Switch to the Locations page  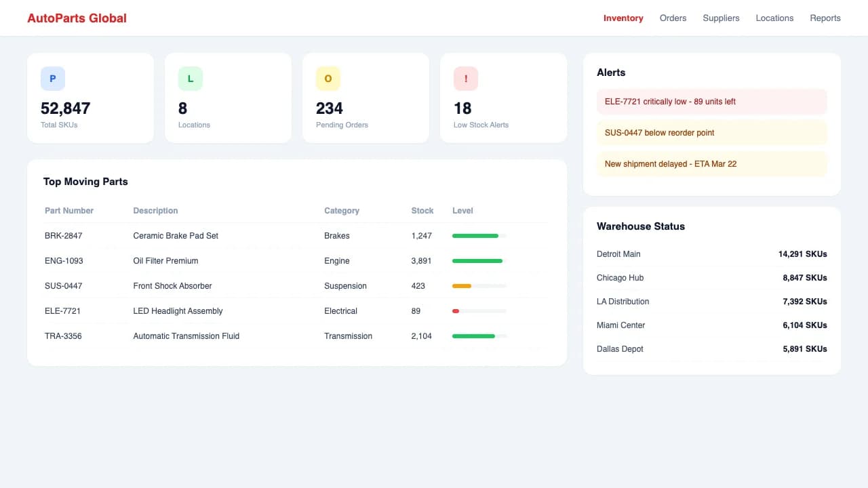coord(774,18)
